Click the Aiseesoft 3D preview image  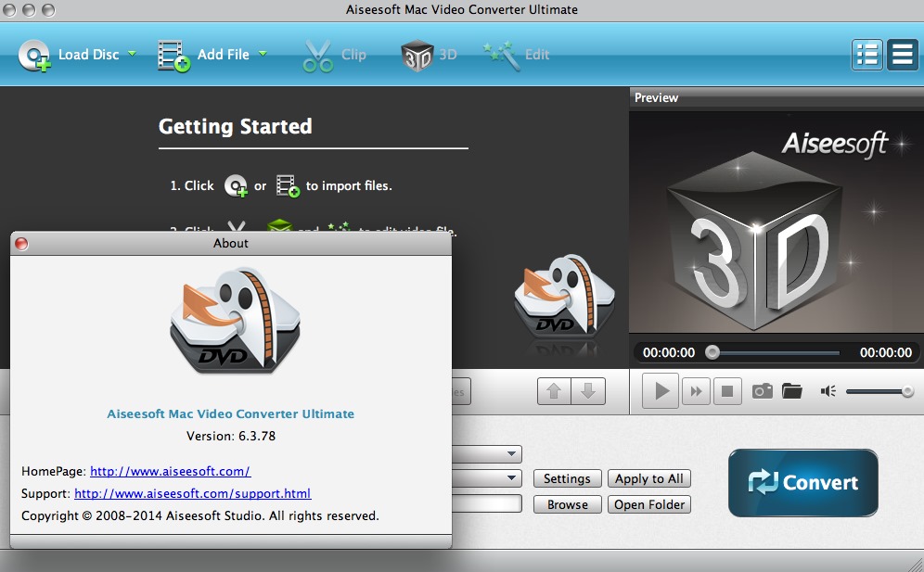click(x=776, y=222)
